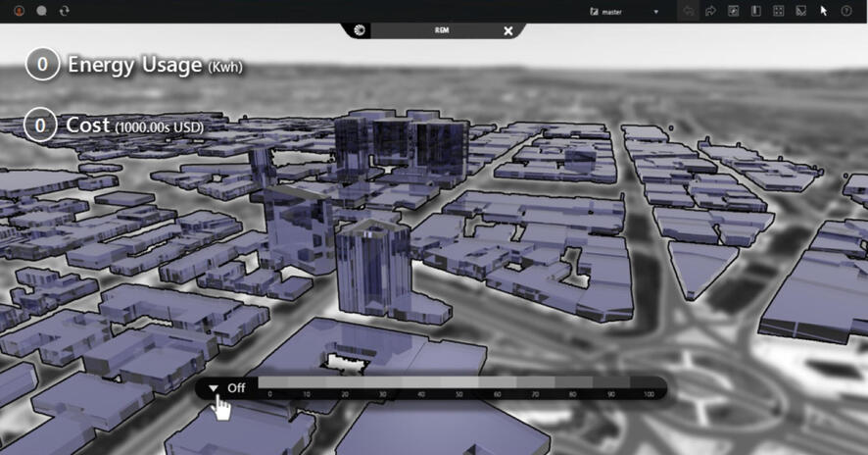Click the spinner icon beside REM tab

(361, 30)
